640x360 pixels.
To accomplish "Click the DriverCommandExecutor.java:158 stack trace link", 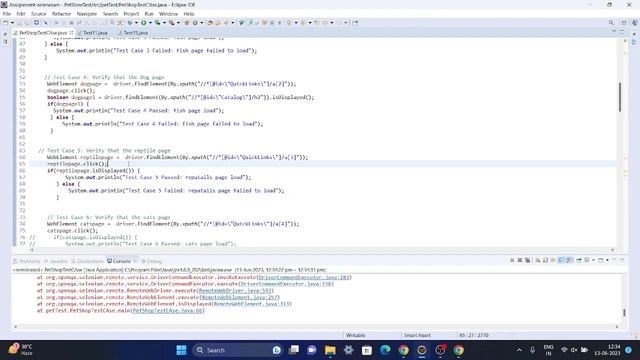I will [286, 284].
